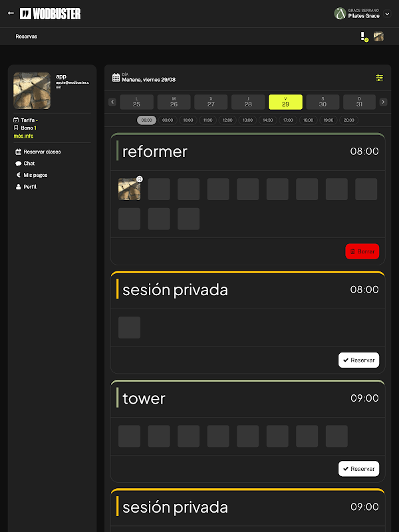Select Tuesday 26 tab
This screenshot has width=399, height=532.
pos(174,102)
